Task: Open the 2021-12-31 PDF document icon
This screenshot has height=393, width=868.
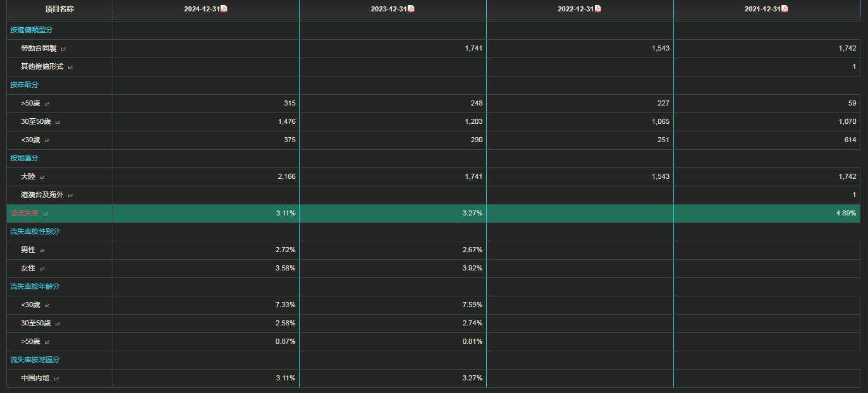Action: [x=785, y=9]
